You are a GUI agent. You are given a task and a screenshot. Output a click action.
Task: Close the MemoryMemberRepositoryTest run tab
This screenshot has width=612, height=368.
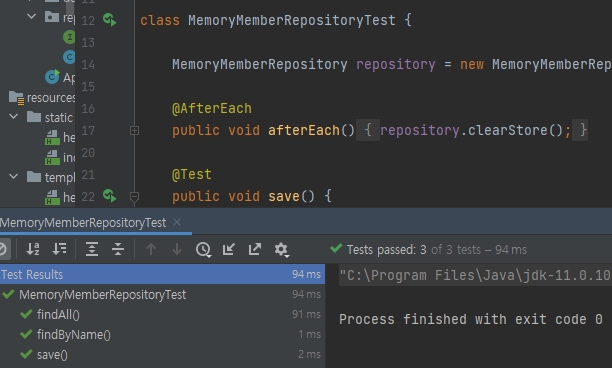[x=177, y=222]
